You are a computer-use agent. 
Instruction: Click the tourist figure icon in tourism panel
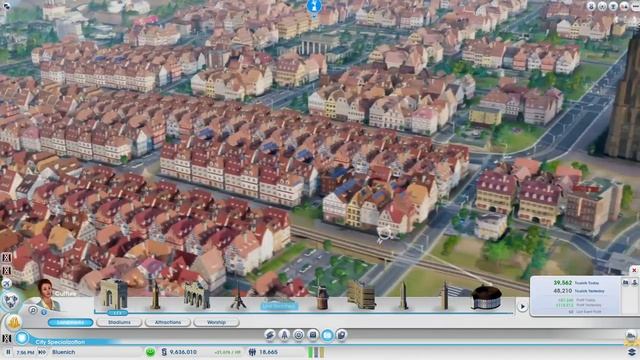click(635, 282)
